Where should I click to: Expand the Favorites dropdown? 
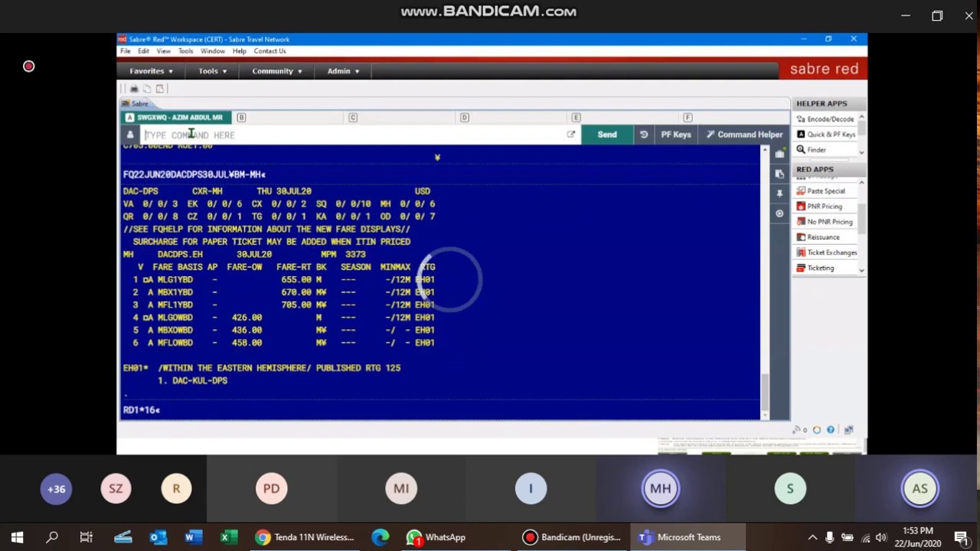[151, 71]
